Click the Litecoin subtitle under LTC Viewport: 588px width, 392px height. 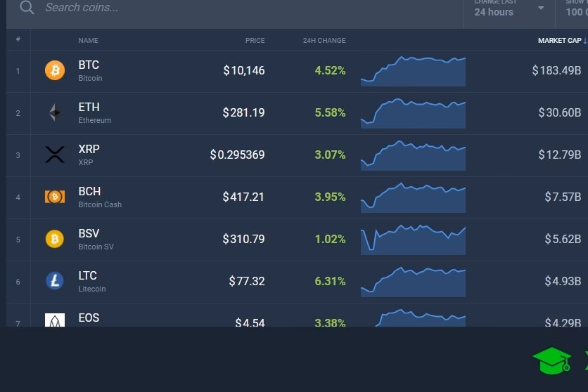point(92,289)
